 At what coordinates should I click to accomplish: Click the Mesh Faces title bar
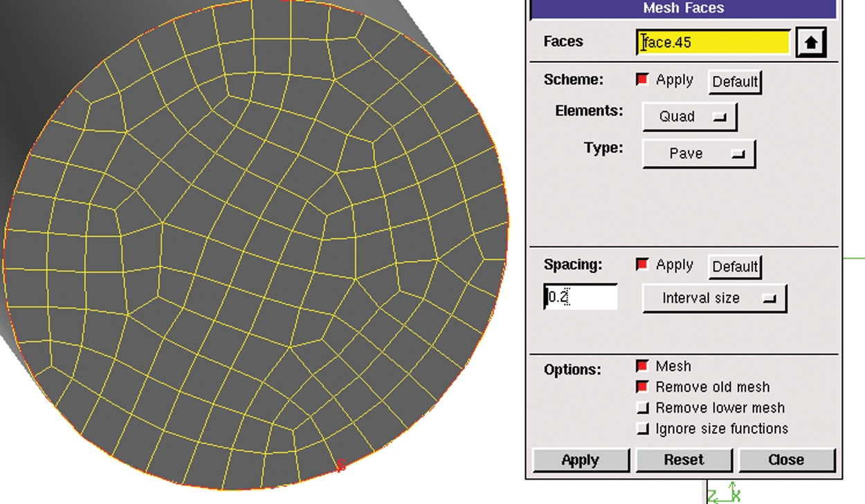[x=683, y=9]
